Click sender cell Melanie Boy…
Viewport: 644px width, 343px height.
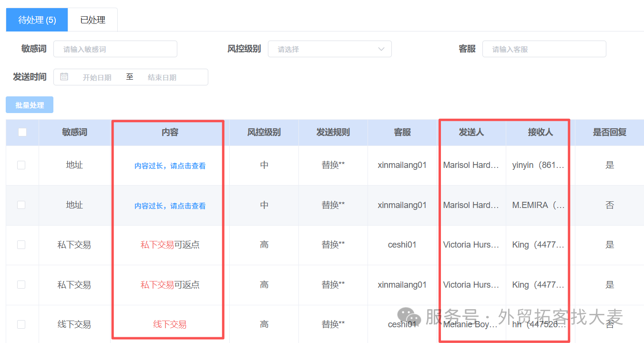coord(471,324)
